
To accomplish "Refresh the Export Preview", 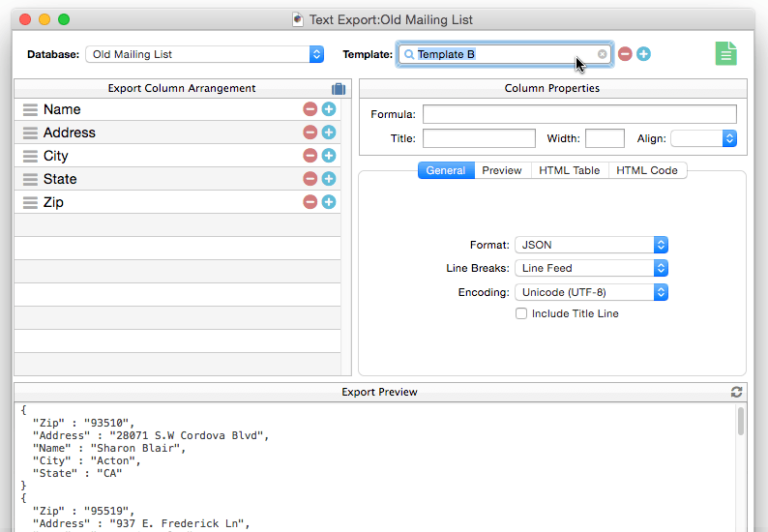I will 737,392.
